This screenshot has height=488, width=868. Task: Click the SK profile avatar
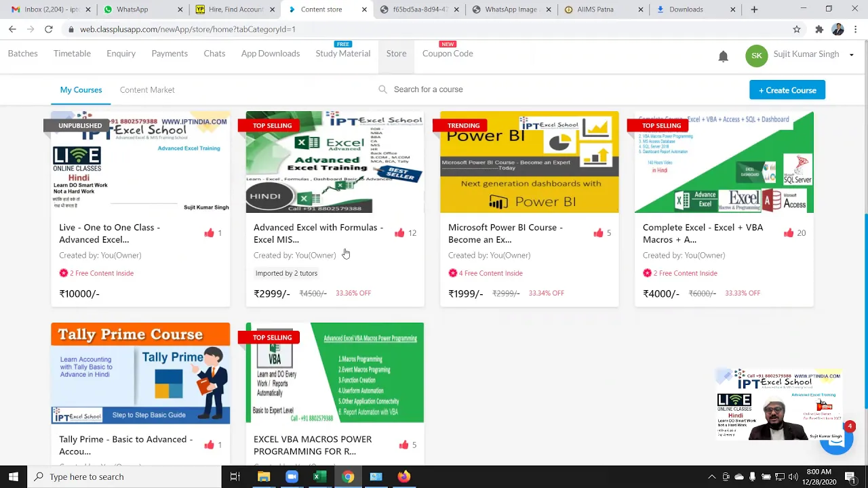(756, 56)
